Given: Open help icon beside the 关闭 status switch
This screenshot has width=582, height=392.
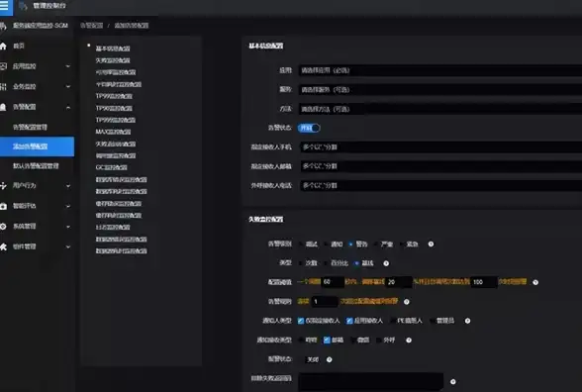Looking at the screenshot, I should (329, 359).
